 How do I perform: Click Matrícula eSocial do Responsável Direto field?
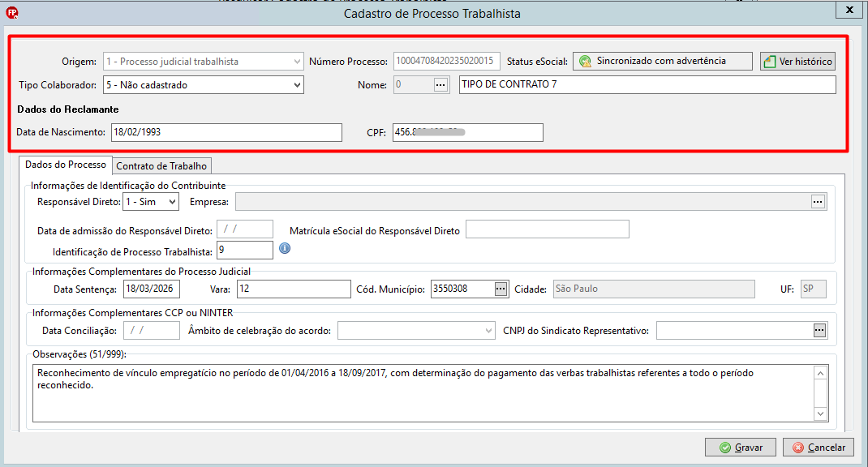[548, 229]
